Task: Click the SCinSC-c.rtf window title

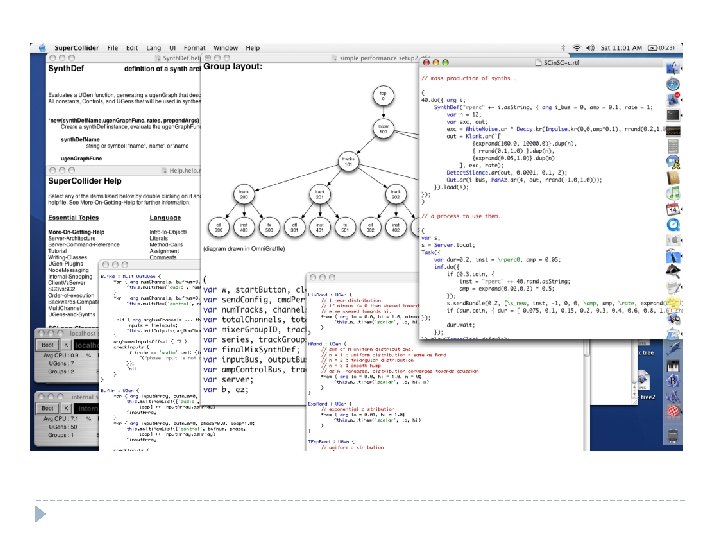Action: click(557, 62)
